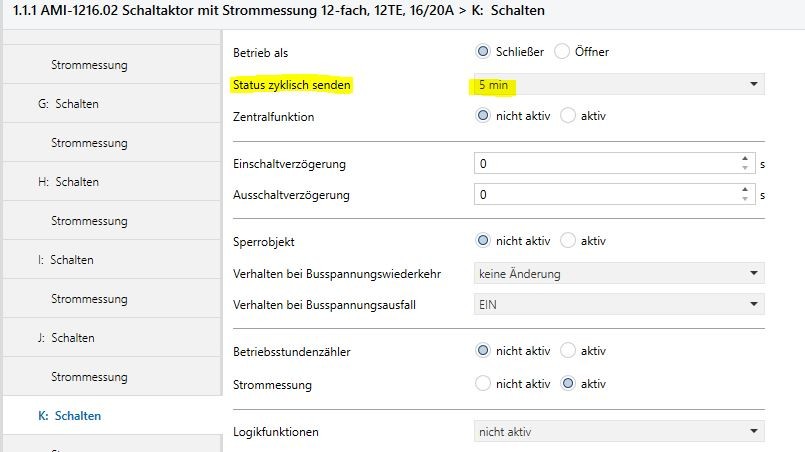
Task: Set Zentralfunktion to aktiv
Action: coord(568,116)
